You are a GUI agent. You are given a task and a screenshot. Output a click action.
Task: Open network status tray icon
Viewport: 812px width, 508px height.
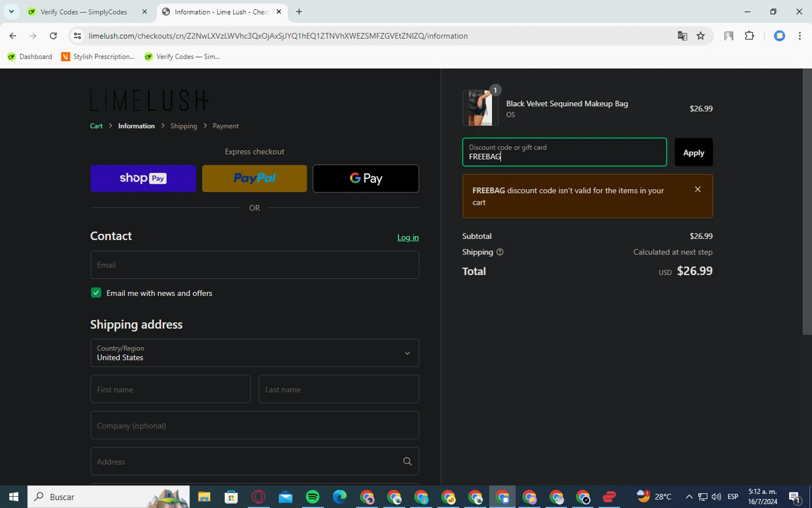tap(703, 497)
